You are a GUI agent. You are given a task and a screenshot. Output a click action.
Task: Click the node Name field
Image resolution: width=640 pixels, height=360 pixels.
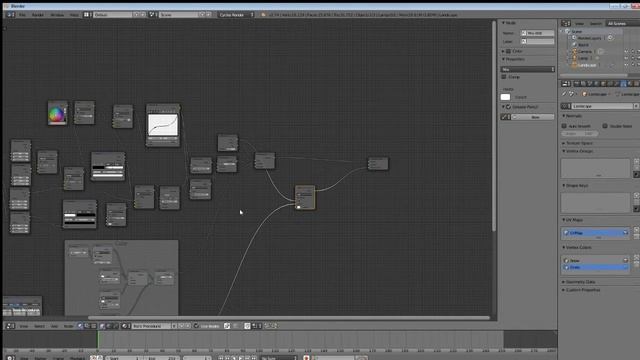tap(538, 33)
